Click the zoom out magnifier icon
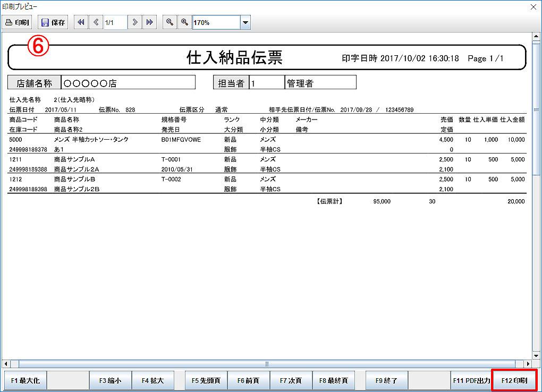Image resolution: width=542 pixels, height=392 pixels. (x=170, y=22)
